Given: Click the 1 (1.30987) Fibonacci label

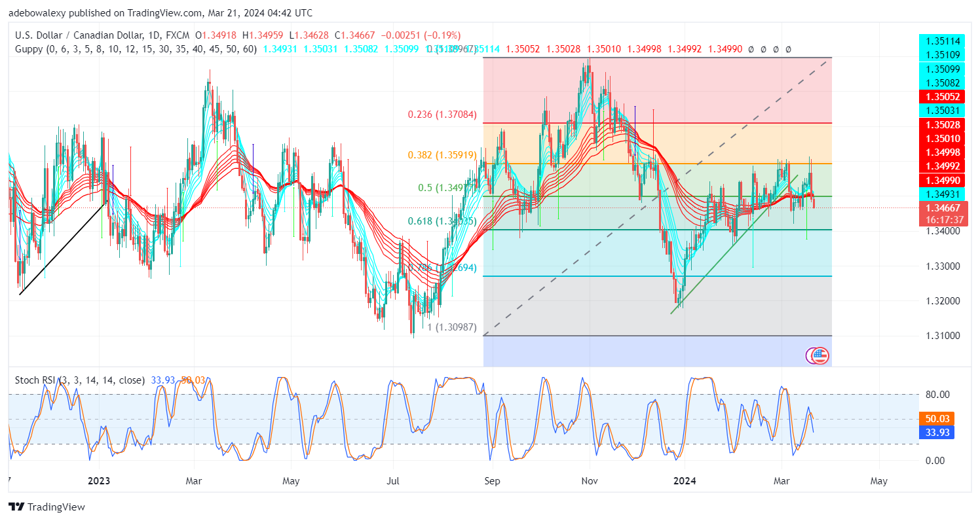Looking at the screenshot, I should click(x=451, y=327).
